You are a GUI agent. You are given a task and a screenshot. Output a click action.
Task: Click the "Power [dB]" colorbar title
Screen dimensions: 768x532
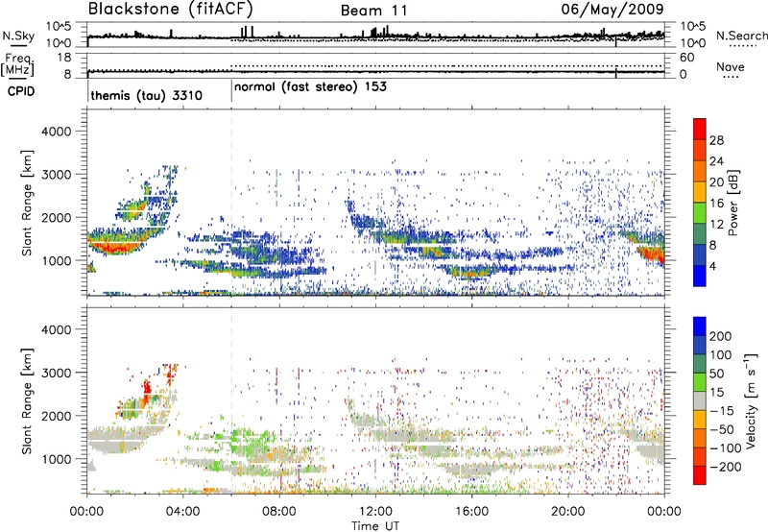(x=732, y=203)
